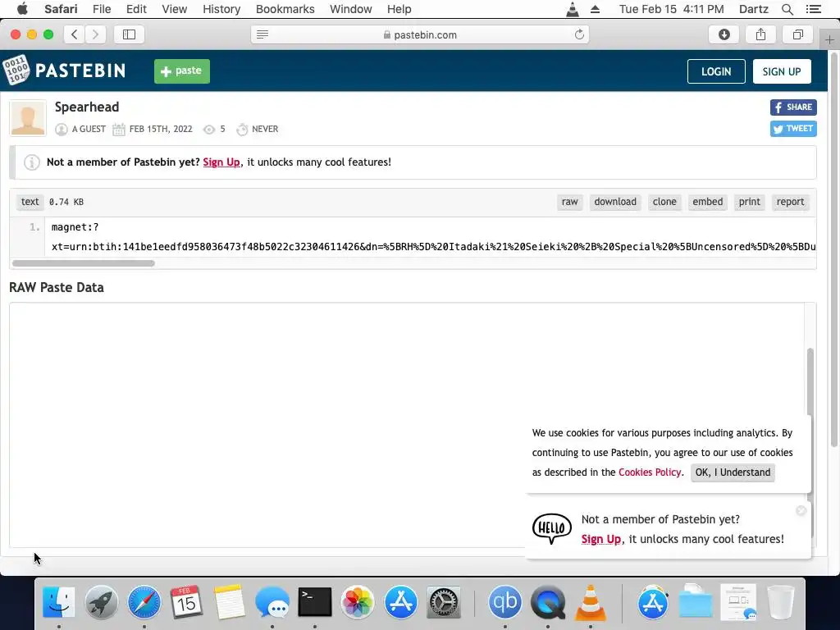Report this paste
Viewport: 840px width, 630px height.
pos(790,202)
